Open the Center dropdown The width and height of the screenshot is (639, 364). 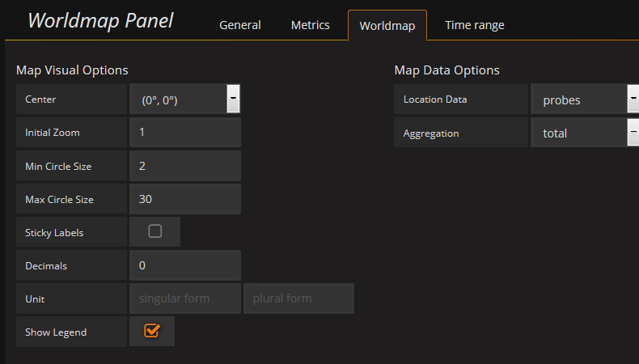click(180, 99)
